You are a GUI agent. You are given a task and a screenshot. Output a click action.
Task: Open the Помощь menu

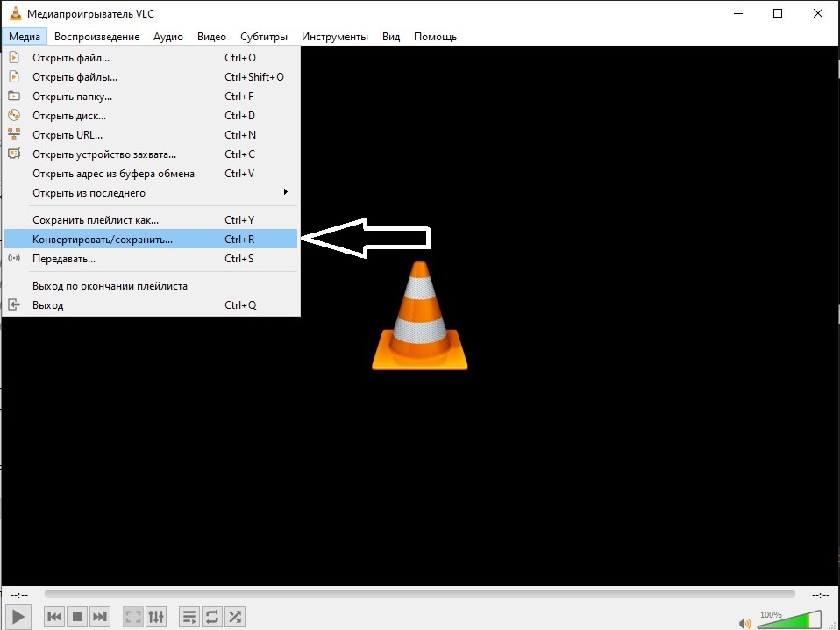(435, 37)
